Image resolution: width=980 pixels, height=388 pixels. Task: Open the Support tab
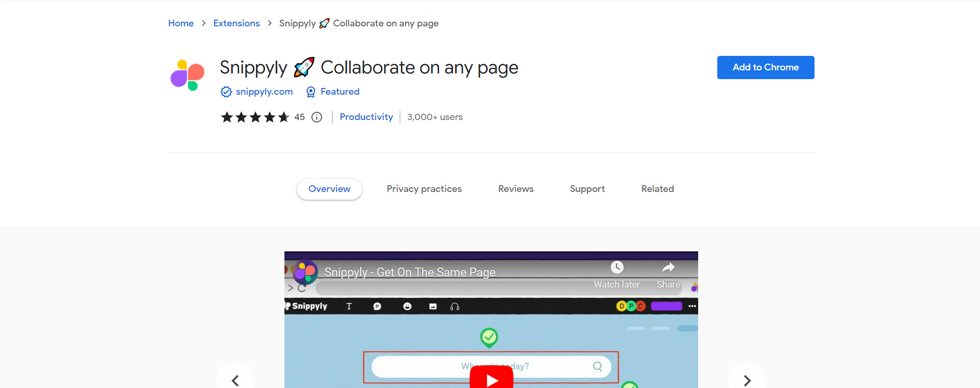pyautogui.click(x=587, y=189)
